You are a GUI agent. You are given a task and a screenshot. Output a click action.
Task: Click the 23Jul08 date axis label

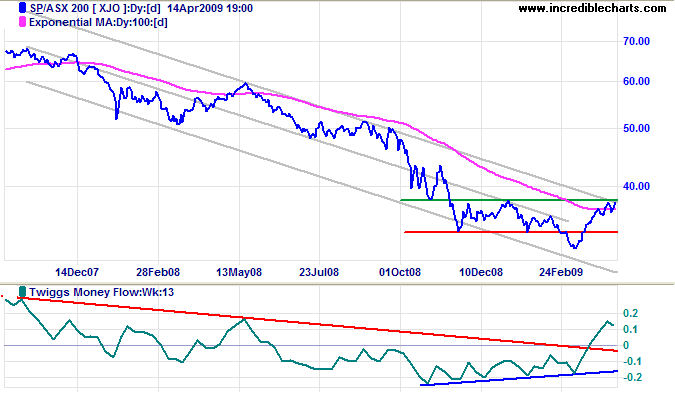pyautogui.click(x=319, y=272)
